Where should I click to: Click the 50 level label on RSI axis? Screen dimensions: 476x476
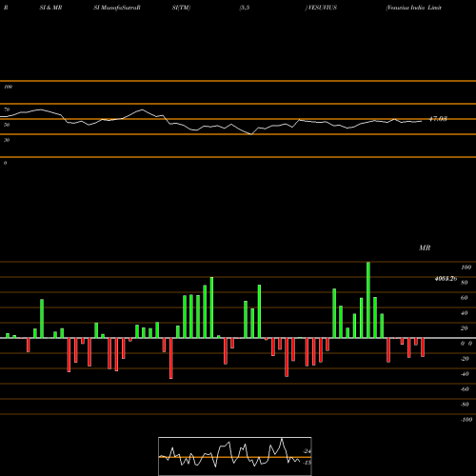pyautogui.click(x=7, y=125)
